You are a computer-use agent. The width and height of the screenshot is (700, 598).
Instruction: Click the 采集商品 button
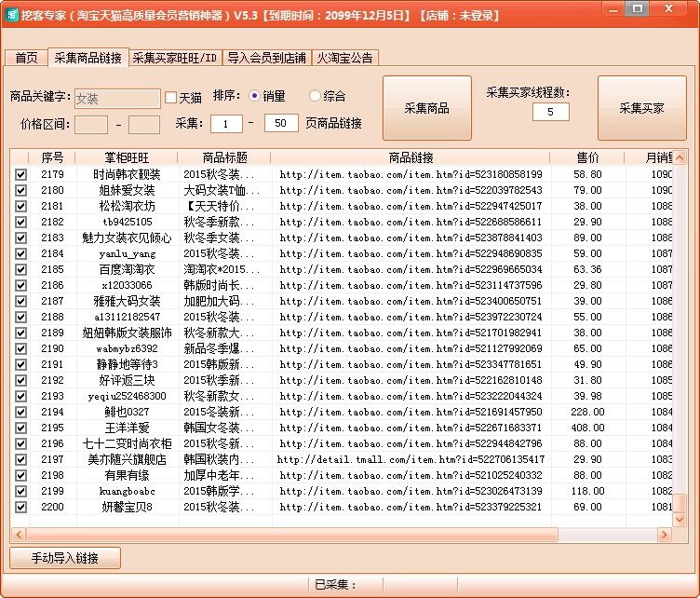(x=426, y=108)
